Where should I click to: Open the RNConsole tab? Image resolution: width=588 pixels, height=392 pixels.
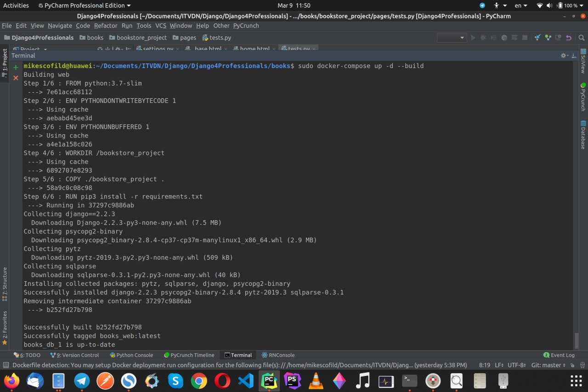pos(278,355)
